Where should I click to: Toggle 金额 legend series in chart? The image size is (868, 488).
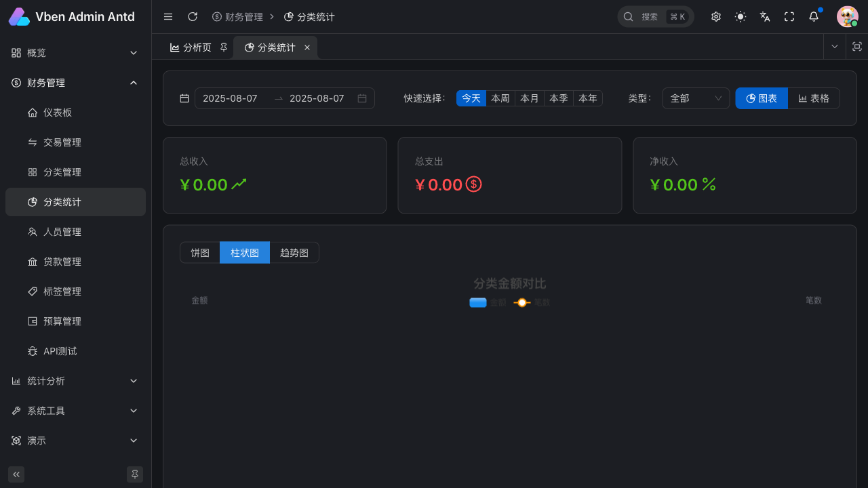click(487, 302)
